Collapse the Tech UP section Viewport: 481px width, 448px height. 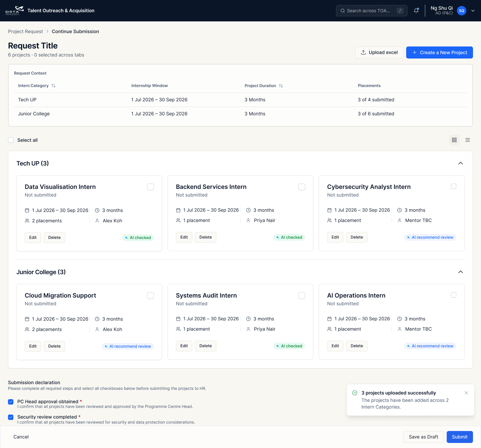pos(461,163)
